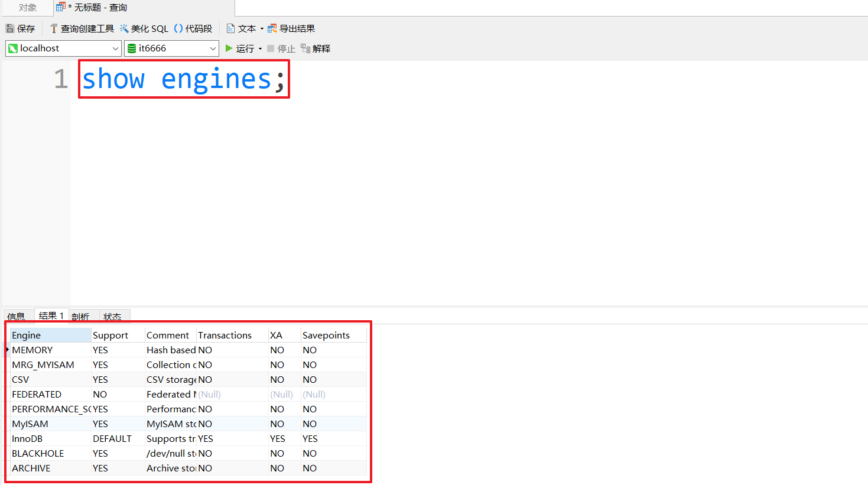Click 'Supports tr' comment for InnoDB
Image resolution: width=868 pixels, height=485 pixels.
click(x=171, y=438)
